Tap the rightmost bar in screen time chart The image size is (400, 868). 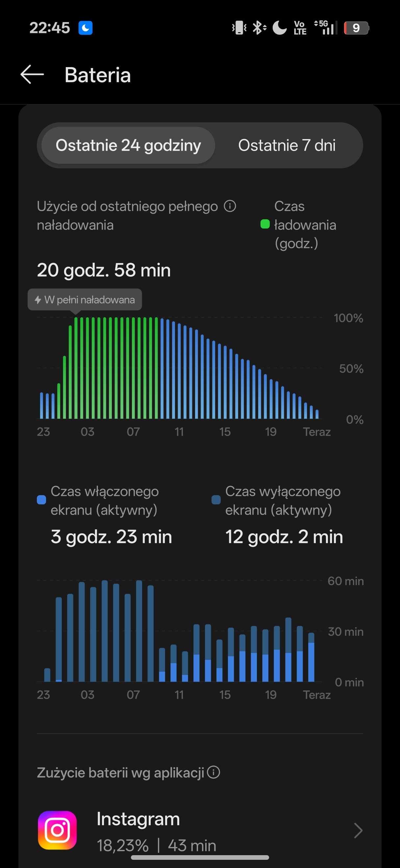pyautogui.click(x=312, y=657)
